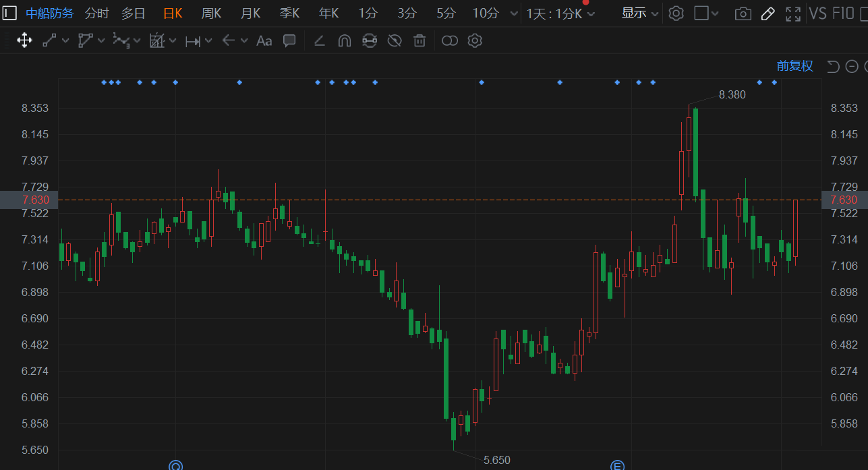Select the 10分 interval
The height and width of the screenshot is (470, 868).
[x=486, y=13]
